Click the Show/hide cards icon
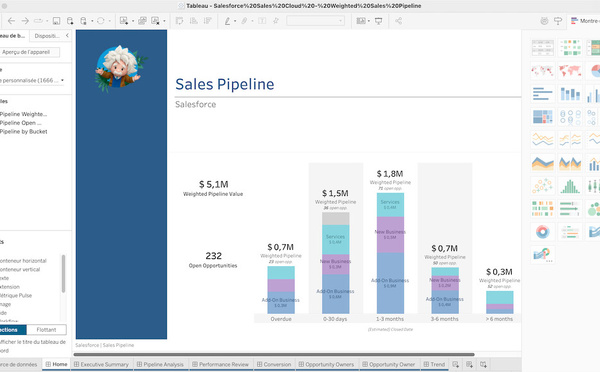This screenshot has height=372, width=600. 361,21
